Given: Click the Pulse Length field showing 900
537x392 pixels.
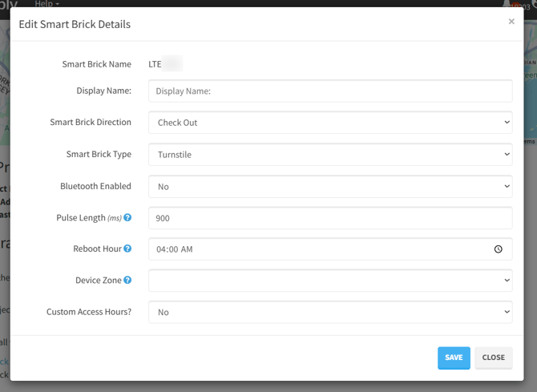Looking at the screenshot, I should pos(329,218).
